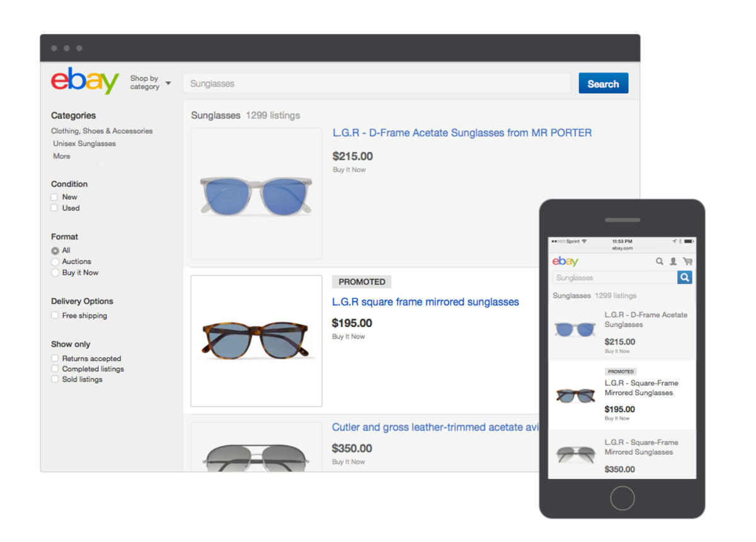Open L.G.R square frame mirrored sunglasses listing
Image resolution: width=756 pixels, height=542 pixels.
click(425, 302)
